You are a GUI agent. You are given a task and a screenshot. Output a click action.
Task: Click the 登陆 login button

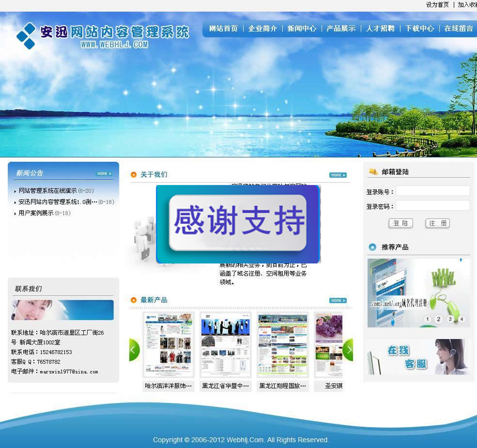(400, 223)
